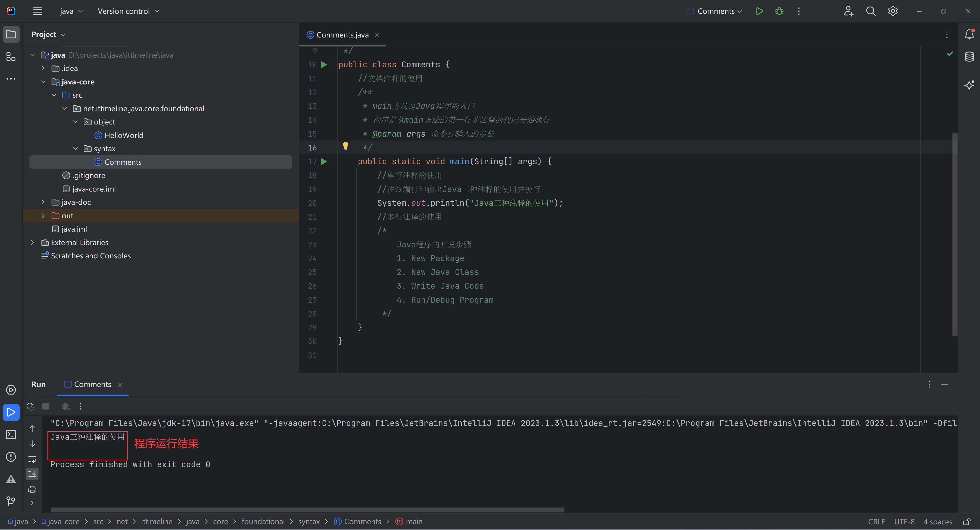Open the java project dropdown
The height and width of the screenshot is (530, 980).
tap(71, 11)
